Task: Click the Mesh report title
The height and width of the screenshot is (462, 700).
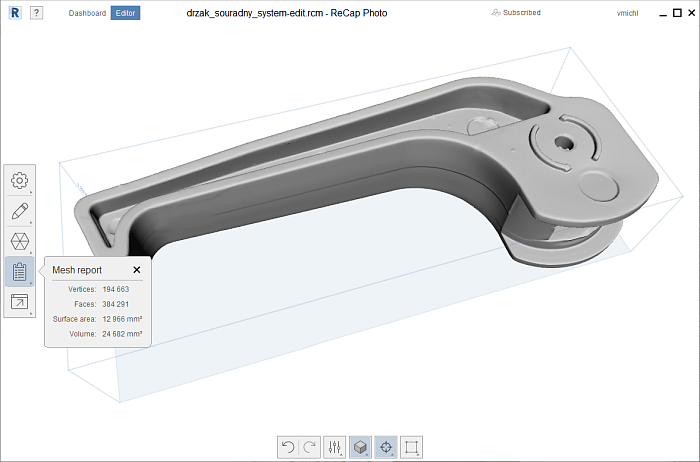Action: click(77, 270)
